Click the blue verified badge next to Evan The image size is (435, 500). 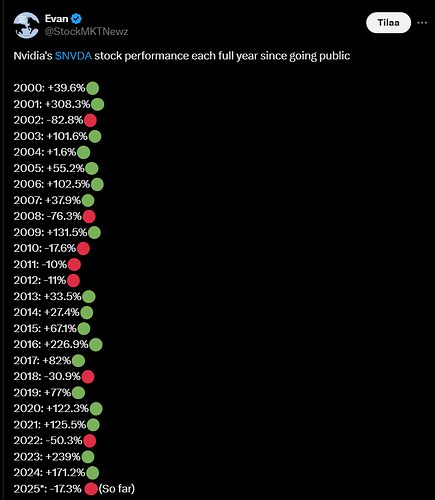(77, 19)
